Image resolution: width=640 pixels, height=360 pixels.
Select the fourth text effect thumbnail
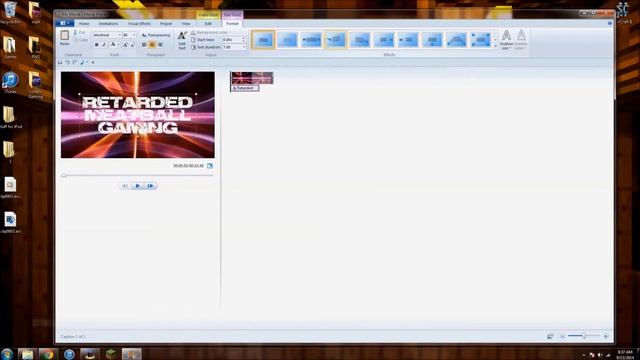336,40
